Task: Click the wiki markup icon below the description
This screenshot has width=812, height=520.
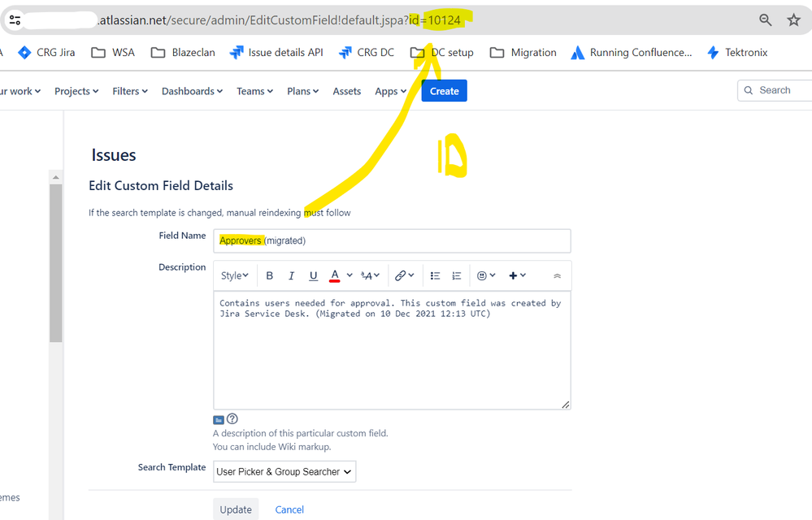Action: [x=218, y=418]
